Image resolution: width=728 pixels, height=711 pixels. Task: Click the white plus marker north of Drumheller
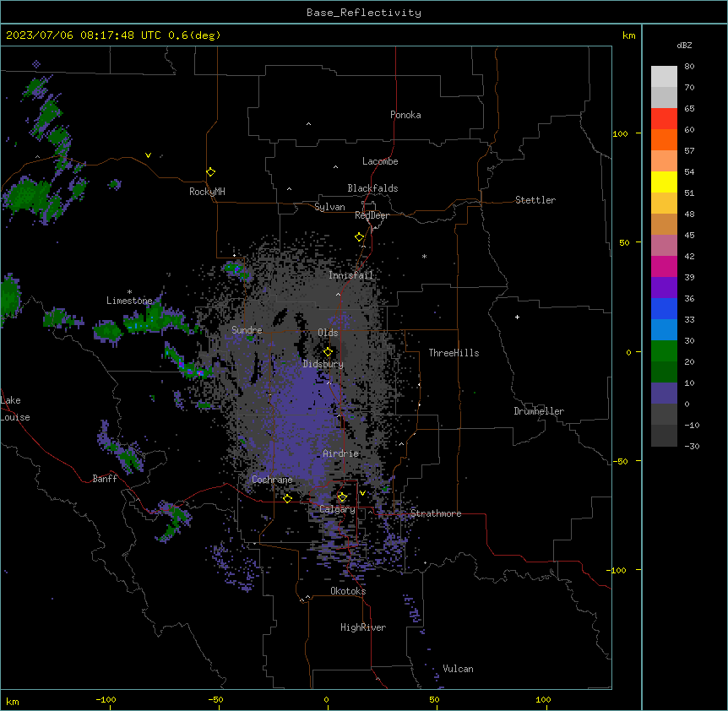[x=517, y=317]
